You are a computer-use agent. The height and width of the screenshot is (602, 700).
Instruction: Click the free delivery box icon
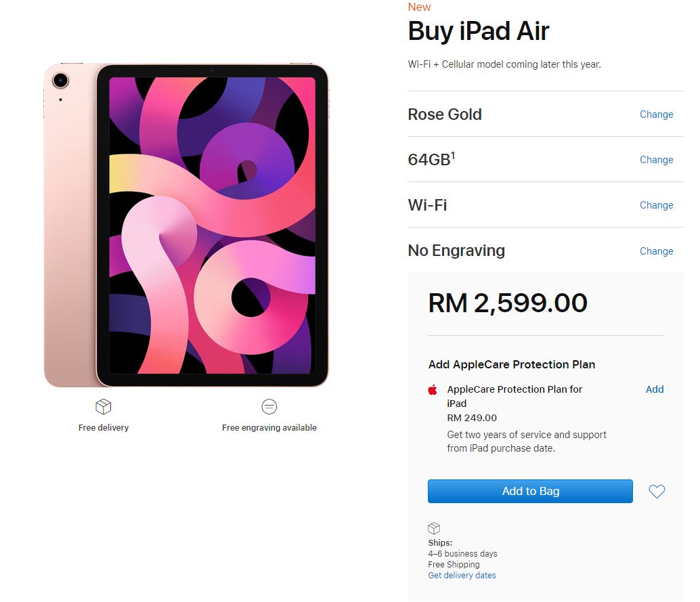103,406
